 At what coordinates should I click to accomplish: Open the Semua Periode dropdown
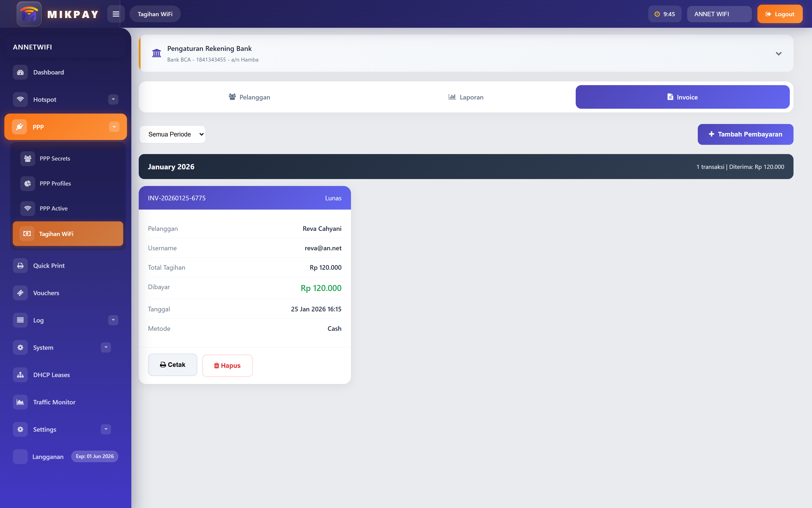(172, 134)
